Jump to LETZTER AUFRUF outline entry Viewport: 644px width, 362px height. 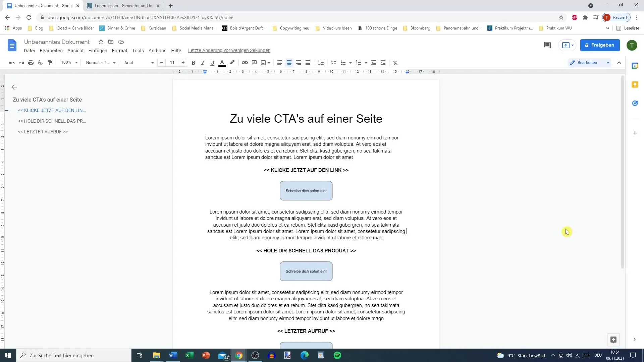(43, 132)
